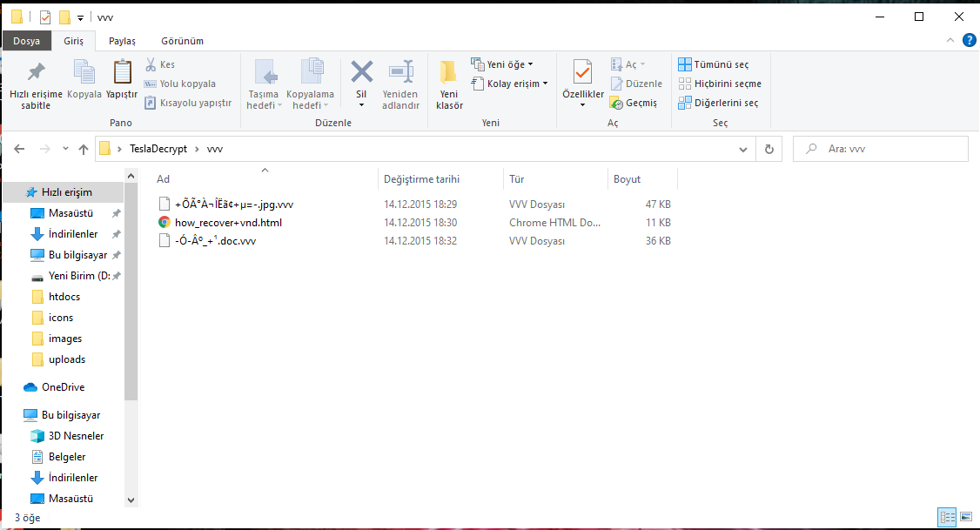This screenshot has width=980, height=530.
Task: Sort by the Boyut column header
Action: pos(627,179)
